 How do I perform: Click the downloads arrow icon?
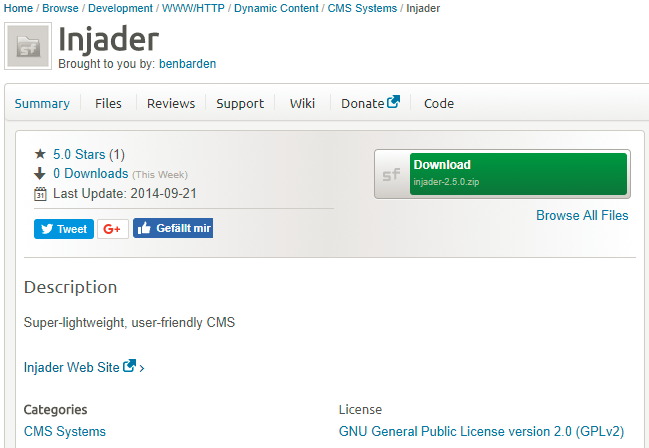tap(40, 173)
